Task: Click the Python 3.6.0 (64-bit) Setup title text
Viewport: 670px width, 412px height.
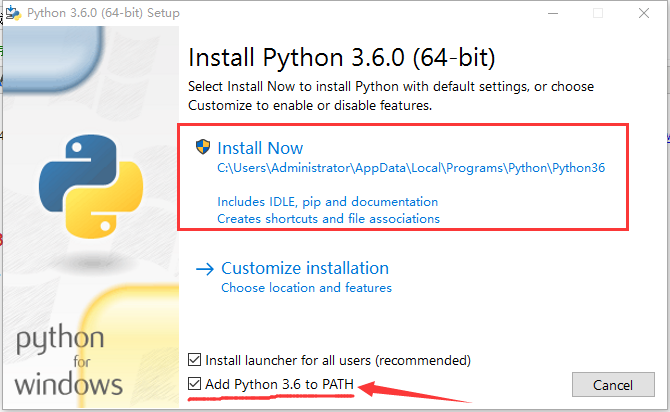Action: (x=103, y=13)
